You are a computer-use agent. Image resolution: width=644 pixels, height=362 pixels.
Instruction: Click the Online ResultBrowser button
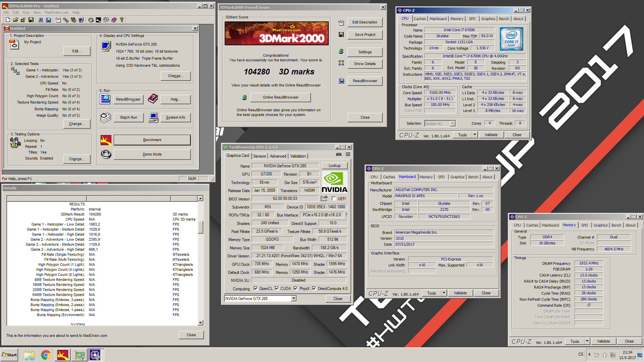click(281, 98)
